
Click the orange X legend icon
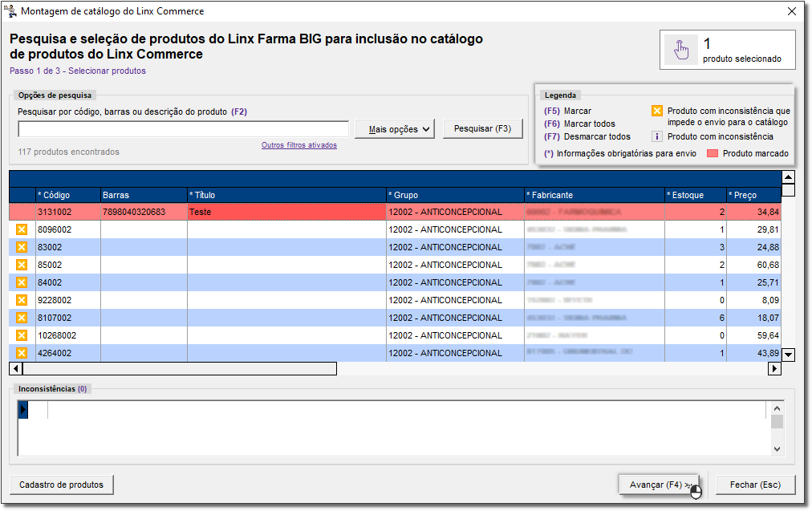[656, 111]
